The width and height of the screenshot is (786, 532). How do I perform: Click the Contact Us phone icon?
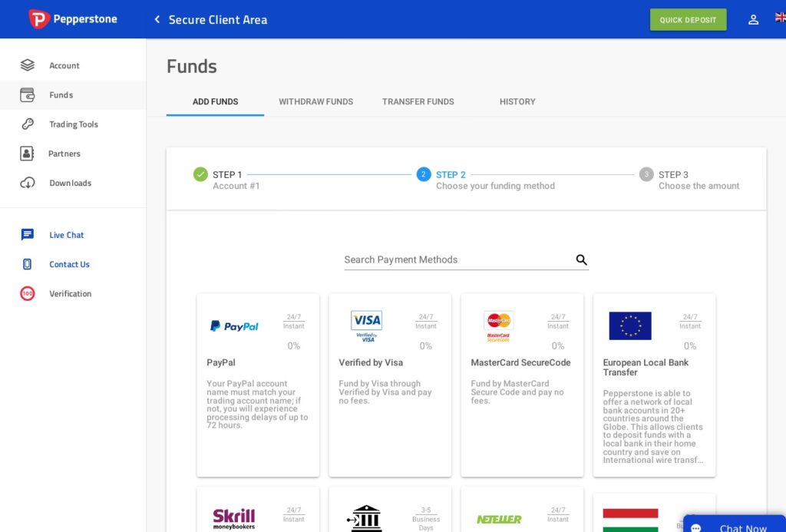[27, 264]
